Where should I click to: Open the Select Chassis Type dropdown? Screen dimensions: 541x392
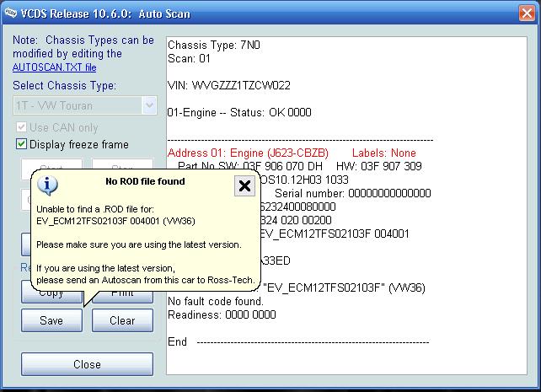click(x=149, y=105)
